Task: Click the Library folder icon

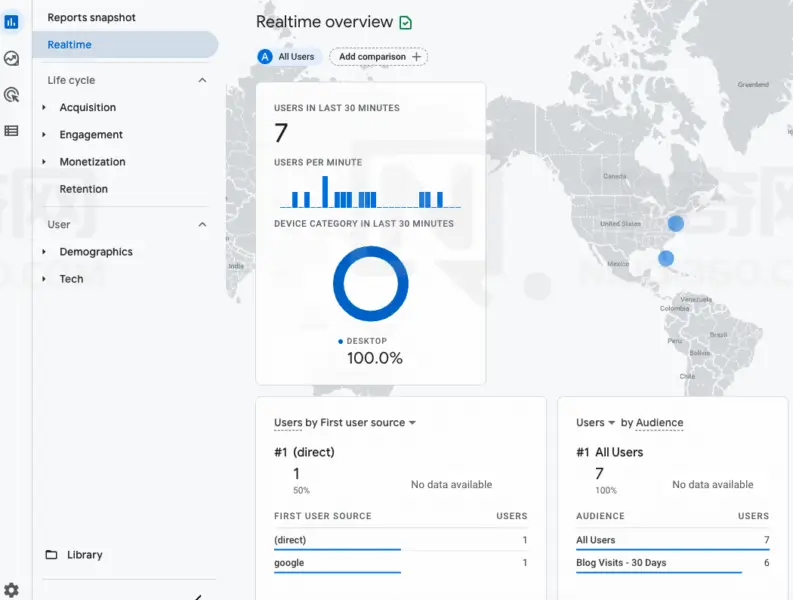Action: tap(51, 554)
